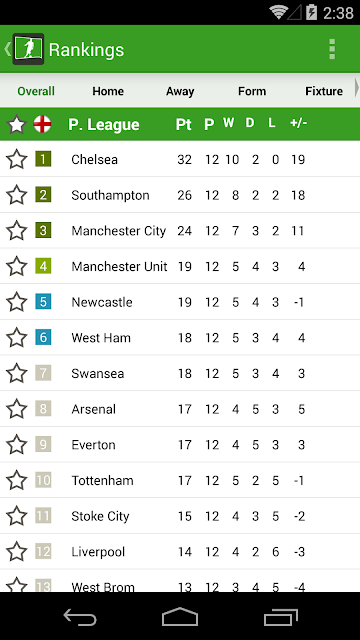360x640 pixels.
Task: Open Android recent apps button
Action: click(280, 616)
